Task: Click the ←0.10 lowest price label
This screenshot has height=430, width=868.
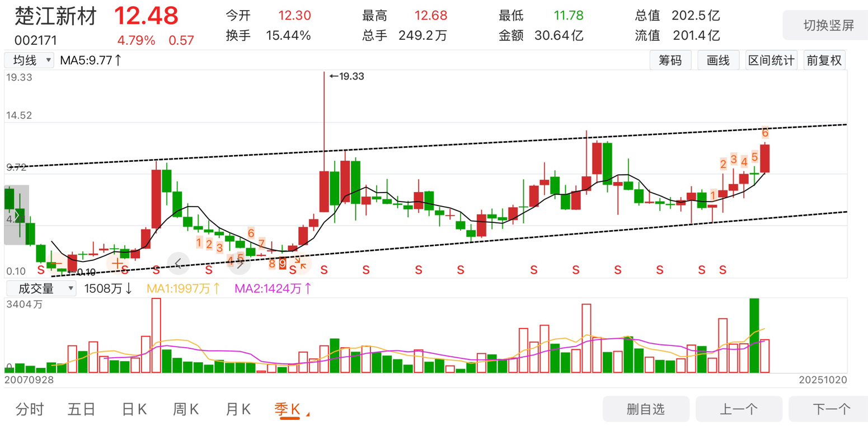Action: (81, 272)
